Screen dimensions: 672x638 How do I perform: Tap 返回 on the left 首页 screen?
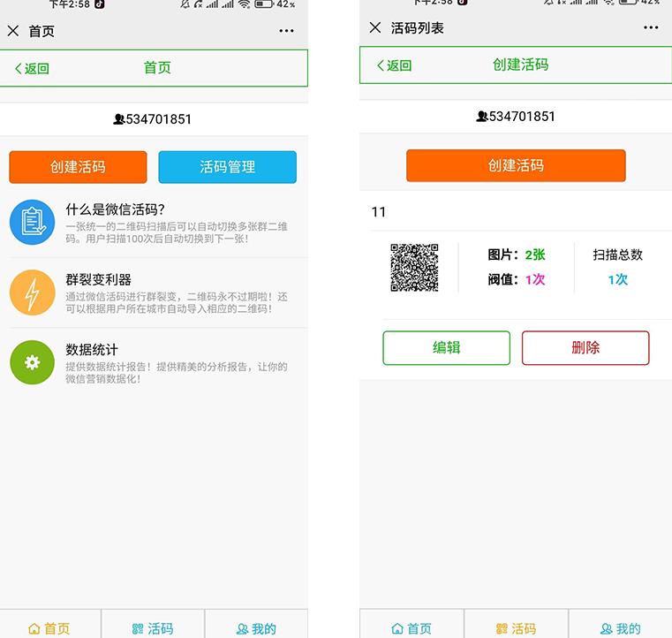point(32,68)
